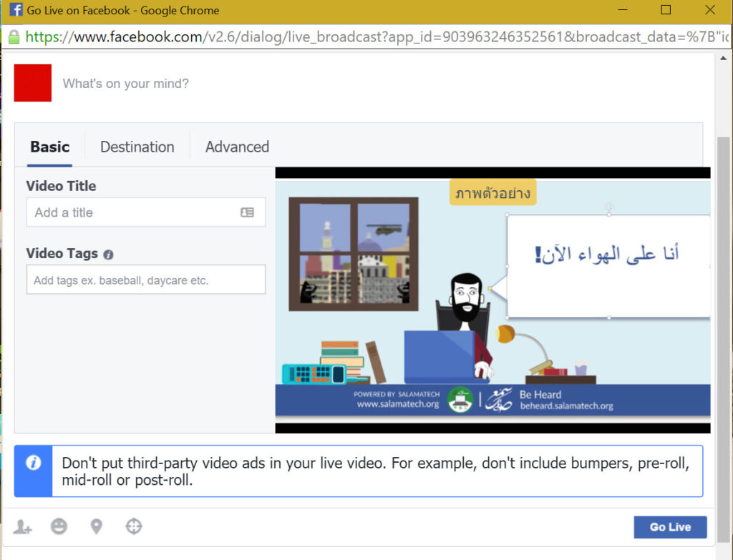The image size is (733, 560).
Task: Click the Add a title field
Action: [x=146, y=212]
